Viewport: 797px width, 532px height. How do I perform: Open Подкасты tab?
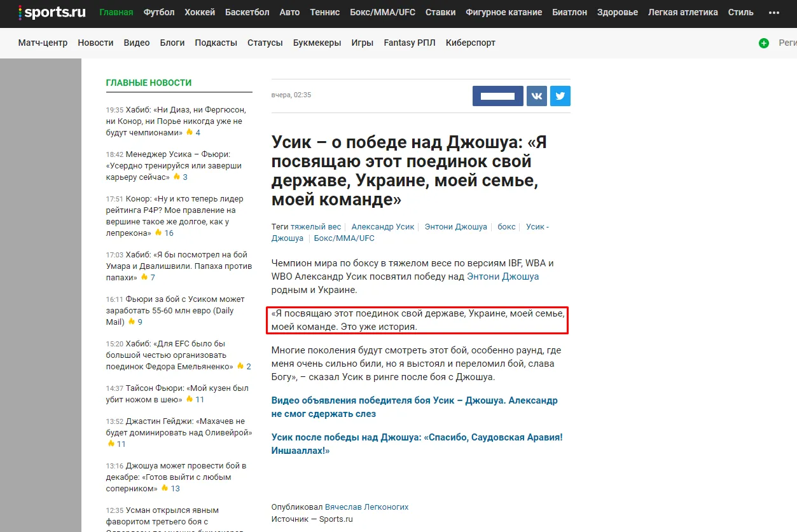pos(216,43)
